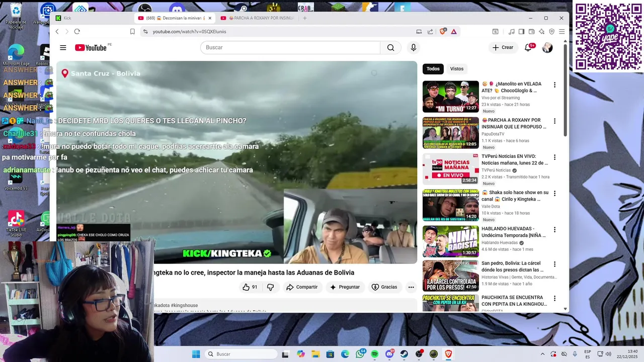Open TikTok LIVE Studio desktop shortcut
The image size is (644, 362).
16,224
